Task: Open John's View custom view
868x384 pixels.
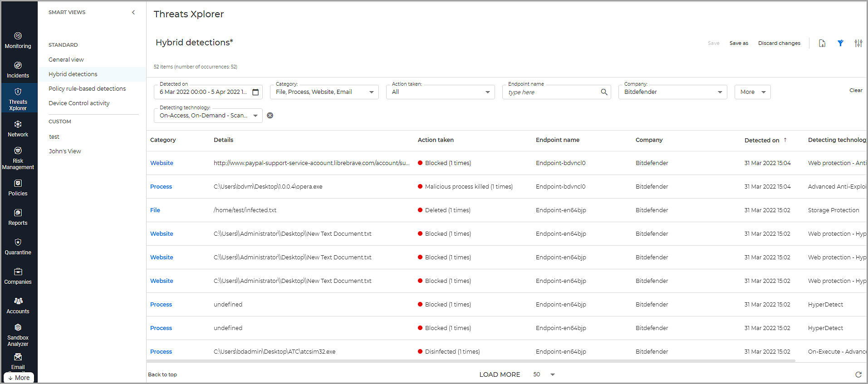Action: tap(65, 151)
